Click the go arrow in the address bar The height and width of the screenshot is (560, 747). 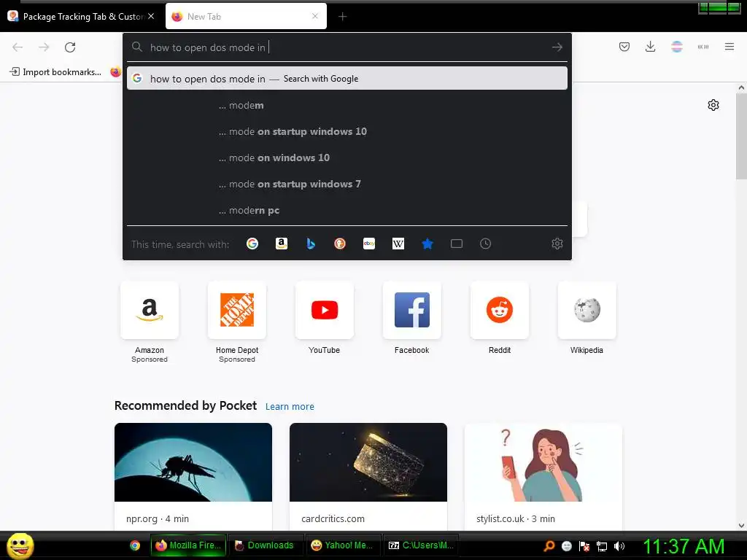(x=557, y=47)
